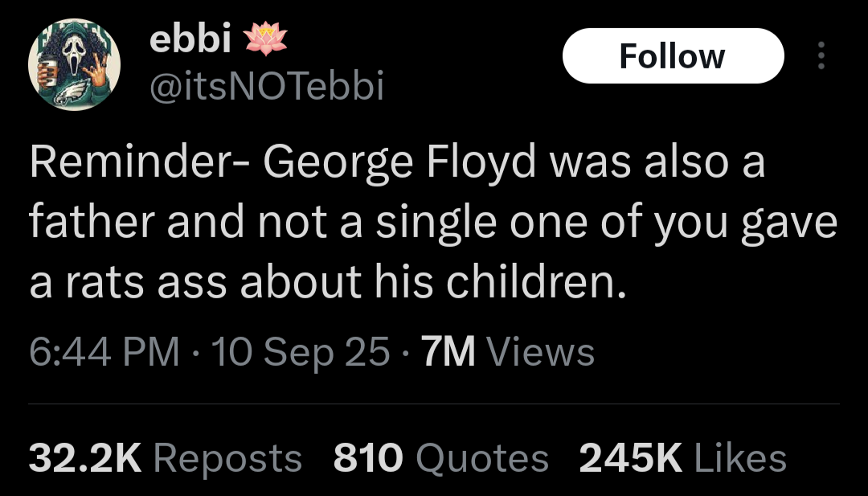Show the 245K Likes list
Image resolution: width=868 pixels, height=496 pixels.
point(682,458)
